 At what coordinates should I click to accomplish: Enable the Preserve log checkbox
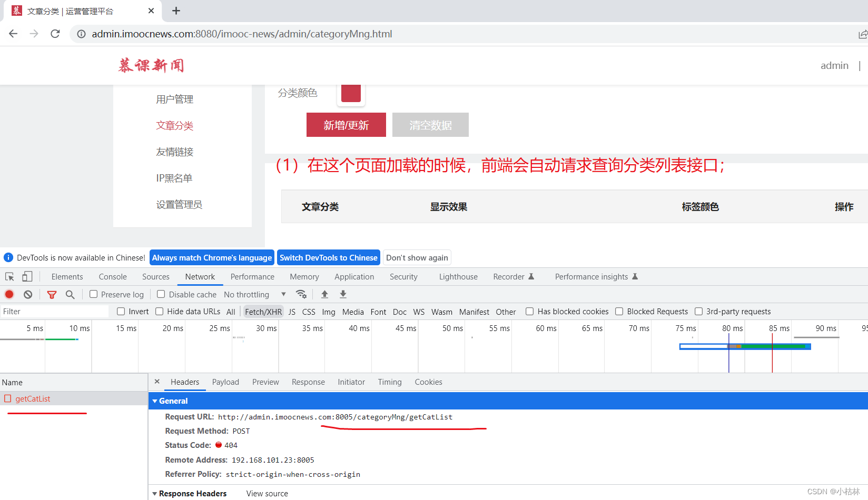(x=93, y=294)
